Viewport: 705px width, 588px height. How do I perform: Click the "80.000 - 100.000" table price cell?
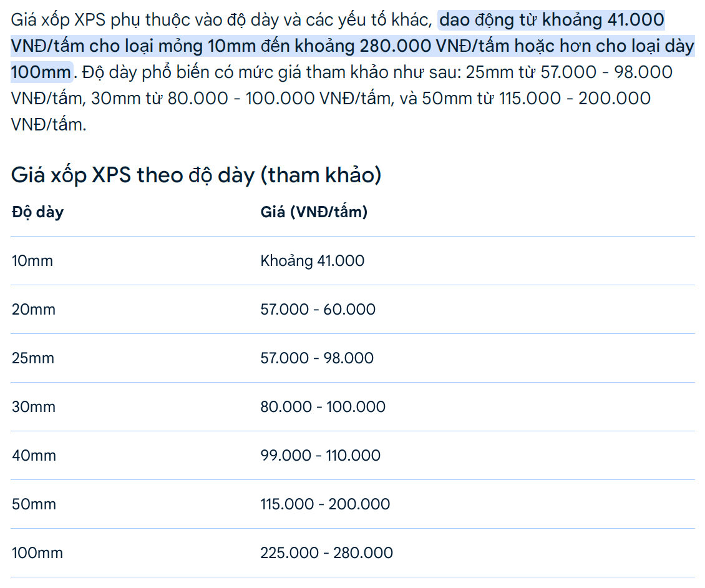pyautogui.click(x=323, y=407)
